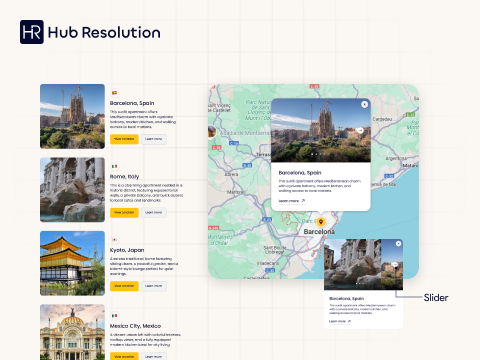Click the Italy flag icon

click(114, 166)
